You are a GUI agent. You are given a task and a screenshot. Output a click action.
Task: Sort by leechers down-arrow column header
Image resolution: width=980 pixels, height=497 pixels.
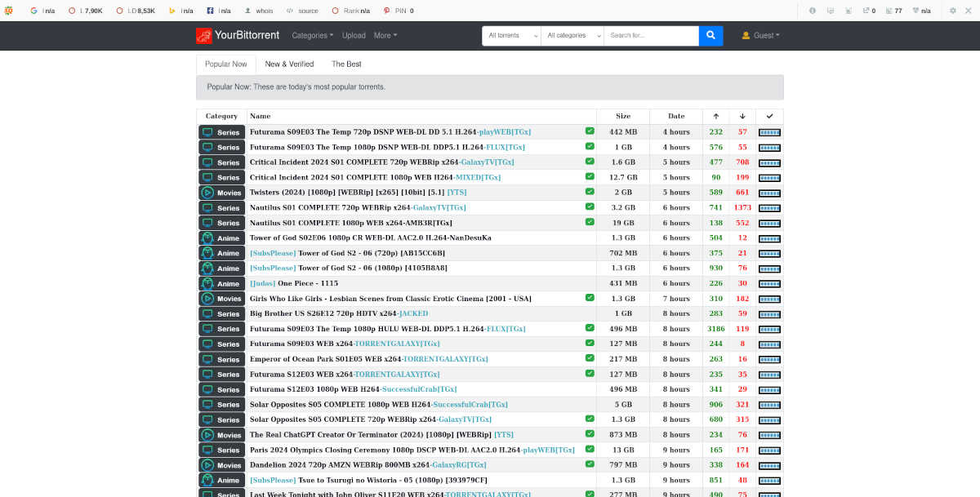(742, 116)
